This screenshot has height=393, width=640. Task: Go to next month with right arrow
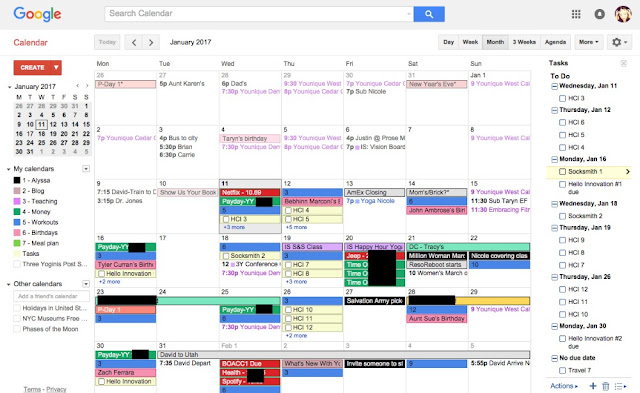click(x=151, y=42)
